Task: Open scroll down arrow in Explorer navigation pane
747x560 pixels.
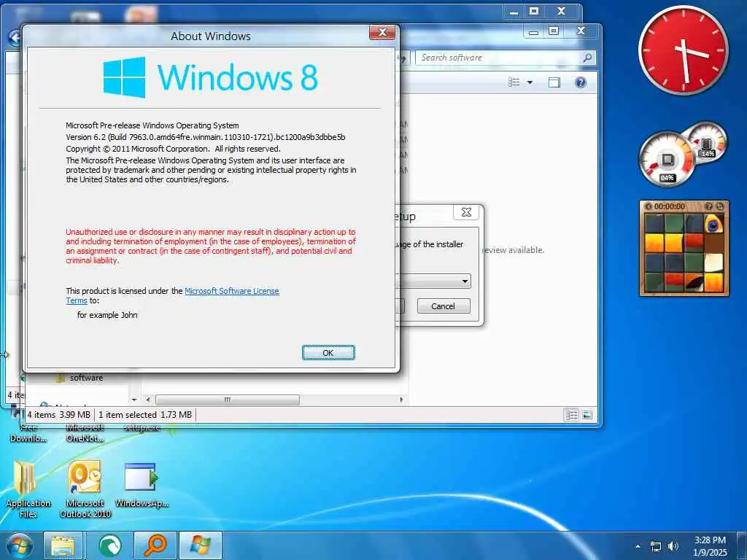Action: (134, 400)
